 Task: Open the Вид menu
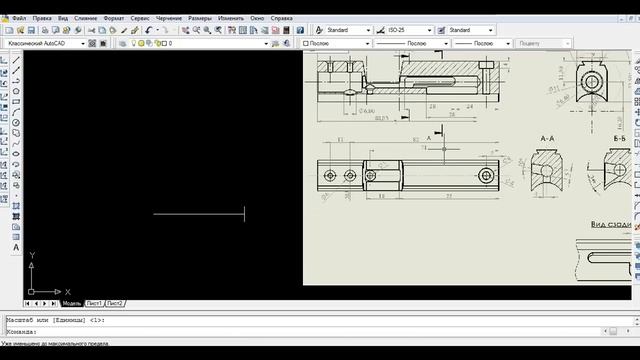pyautogui.click(x=63, y=18)
